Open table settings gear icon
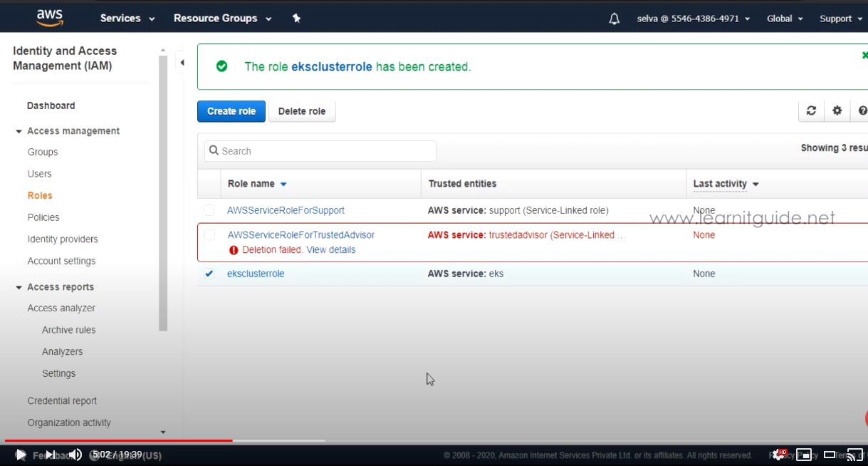The height and width of the screenshot is (466, 868). (x=837, y=110)
